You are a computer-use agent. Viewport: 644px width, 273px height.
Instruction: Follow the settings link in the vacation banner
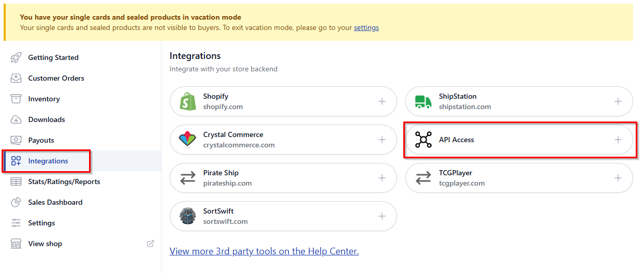coord(367,27)
